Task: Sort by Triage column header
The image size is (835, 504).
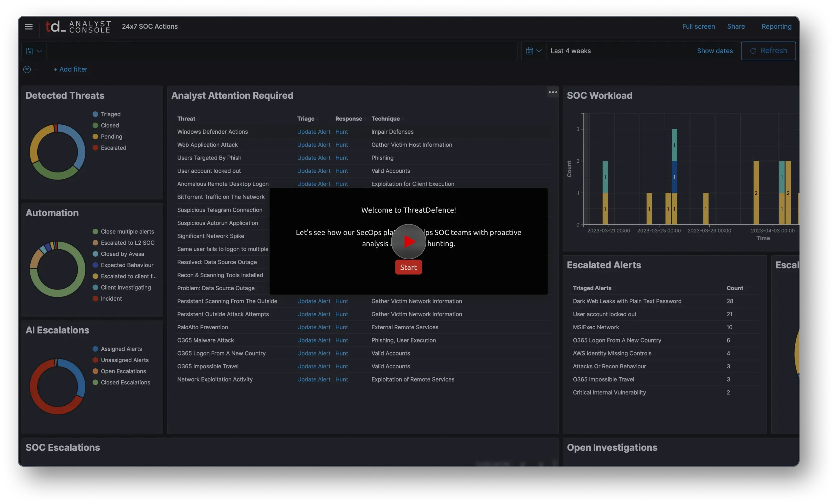Action: (x=306, y=119)
